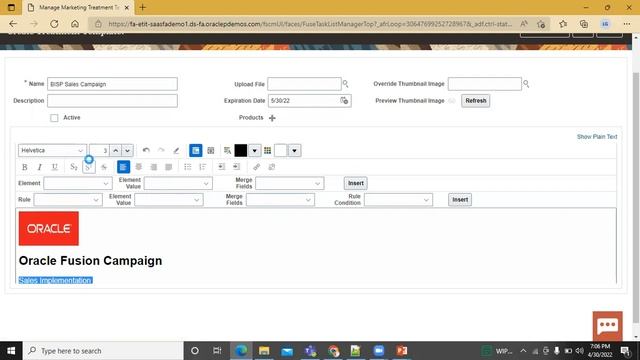640x360 pixels.
Task: Decrease indent of the paragraph
Action: [x=222, y=167]
